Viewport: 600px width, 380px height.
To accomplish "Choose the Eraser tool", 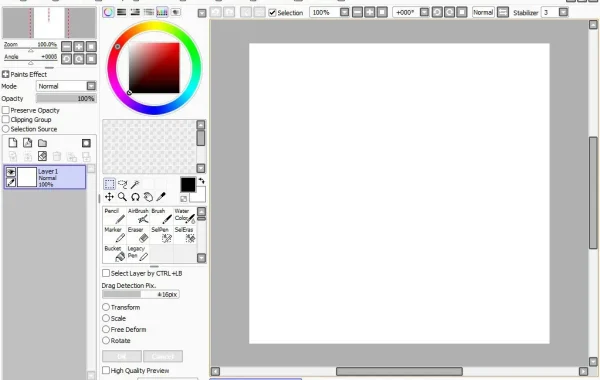I will pos(138,235).
